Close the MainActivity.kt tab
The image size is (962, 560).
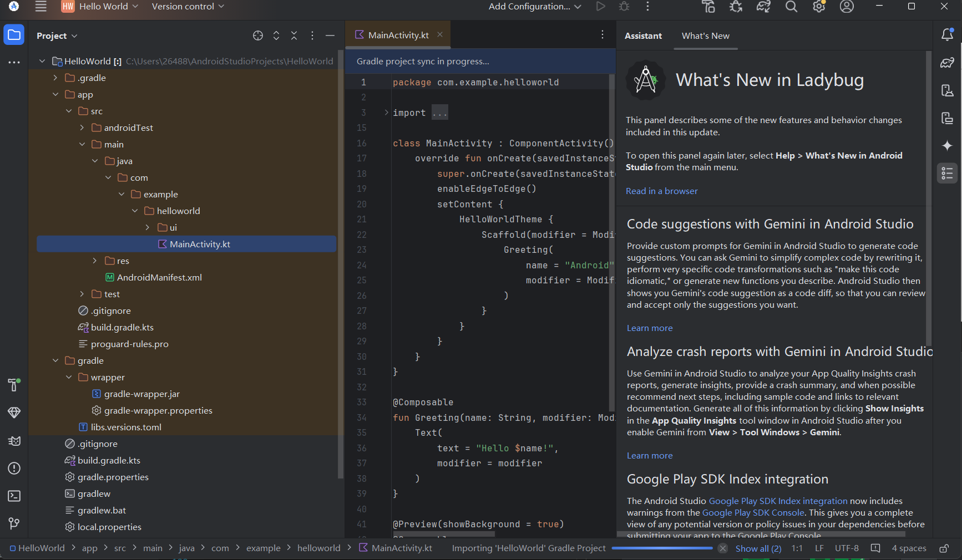coord(440,34)
